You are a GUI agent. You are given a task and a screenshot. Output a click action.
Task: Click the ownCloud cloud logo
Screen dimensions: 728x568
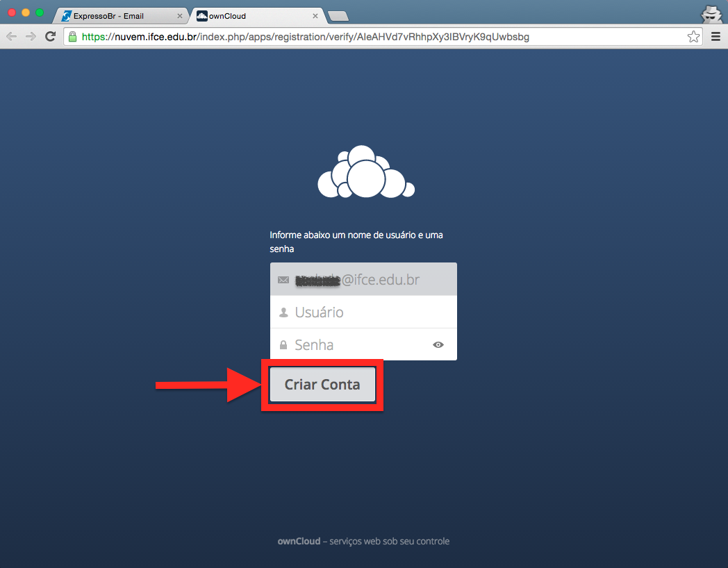click(366, 172)
